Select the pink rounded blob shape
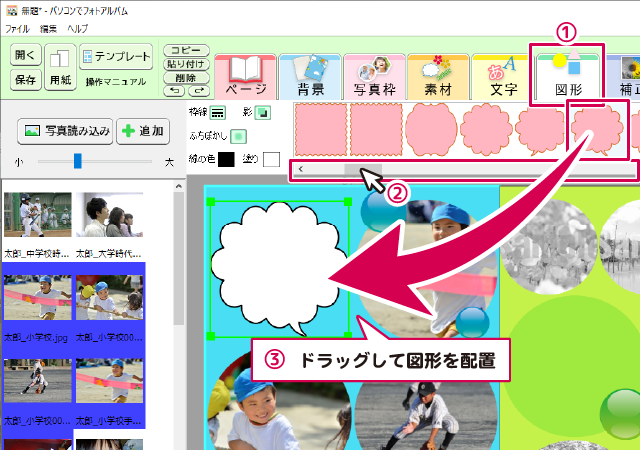Screen dimensions: 642x450 coord(431,130)
